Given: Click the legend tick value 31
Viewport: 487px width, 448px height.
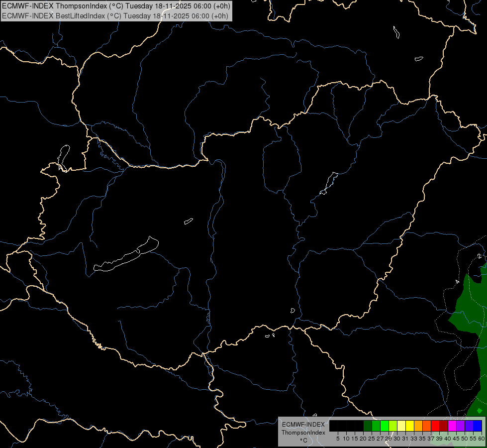Looking at the screenshot, I should click(405, 439).
